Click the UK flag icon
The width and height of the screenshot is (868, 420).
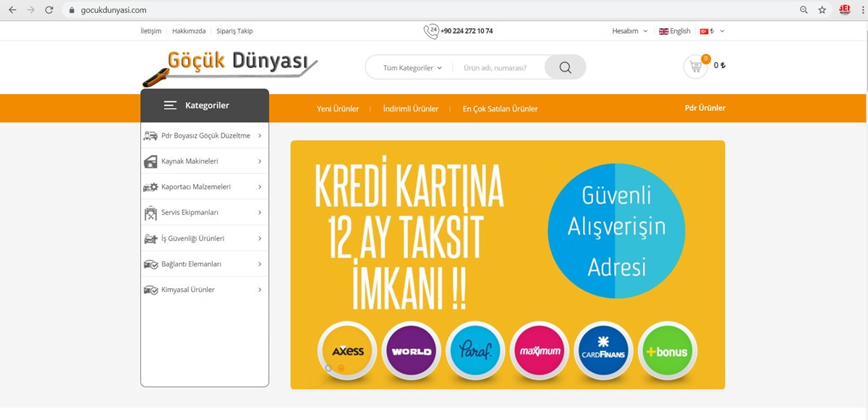663,31
